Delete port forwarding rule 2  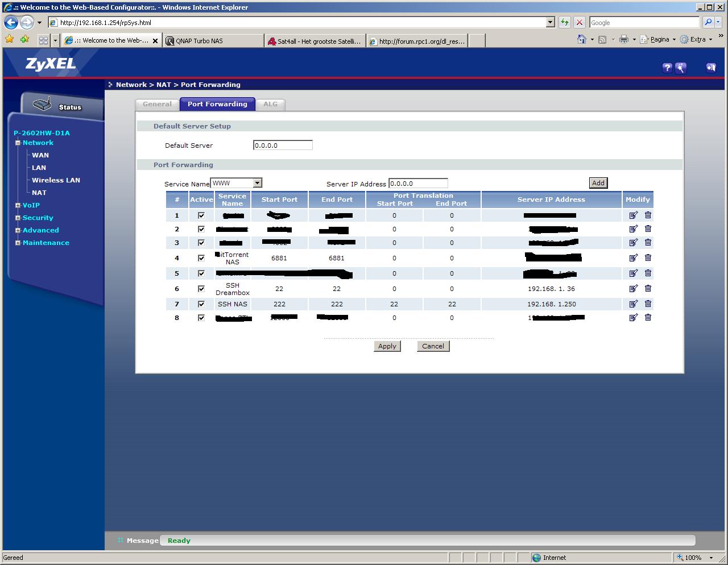648,229
